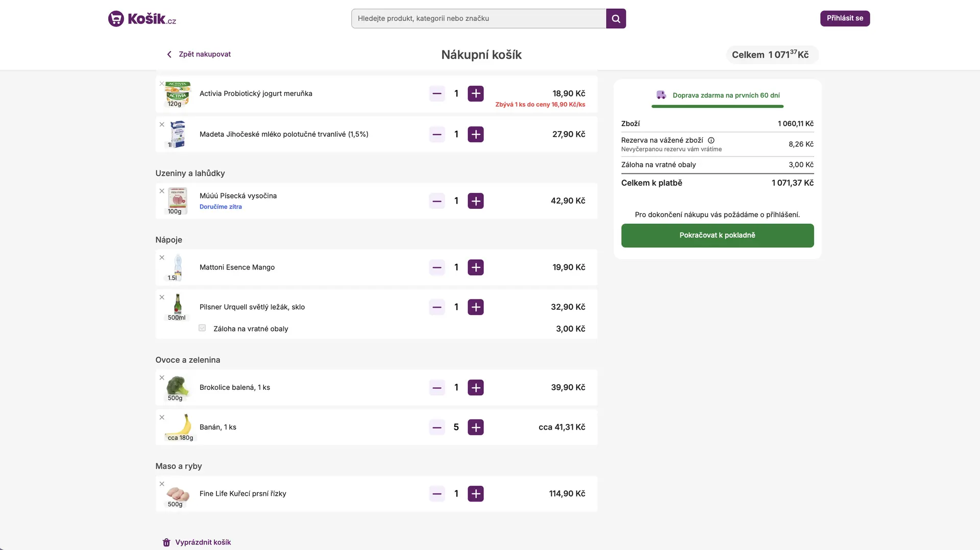Screen dimensions: 980x550
Task: Increase quantity of Madeta mléko
Action: coord(476,134)
